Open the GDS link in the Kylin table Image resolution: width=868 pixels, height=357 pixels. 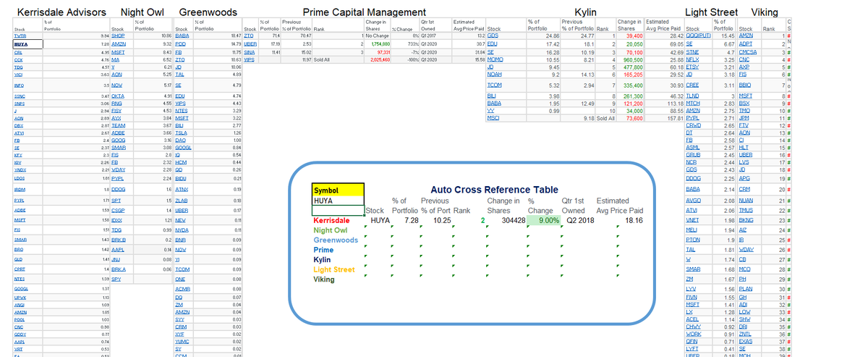pos(493,35)
